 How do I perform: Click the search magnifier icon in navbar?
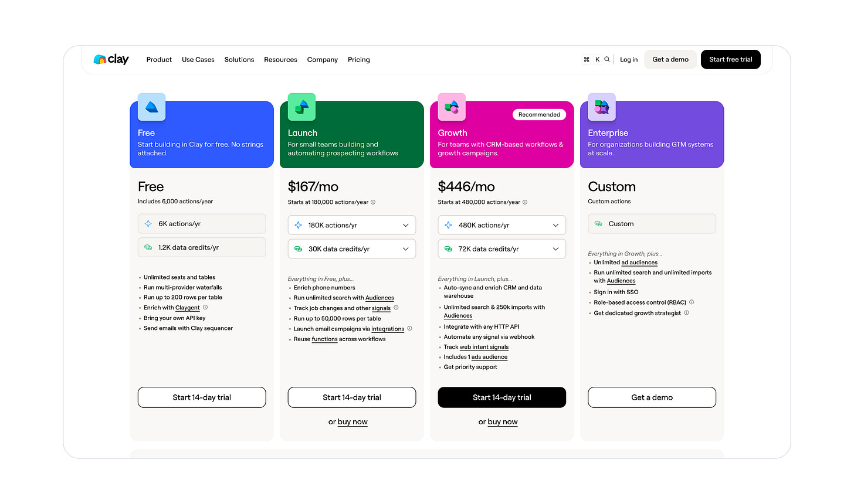point(607,59)
